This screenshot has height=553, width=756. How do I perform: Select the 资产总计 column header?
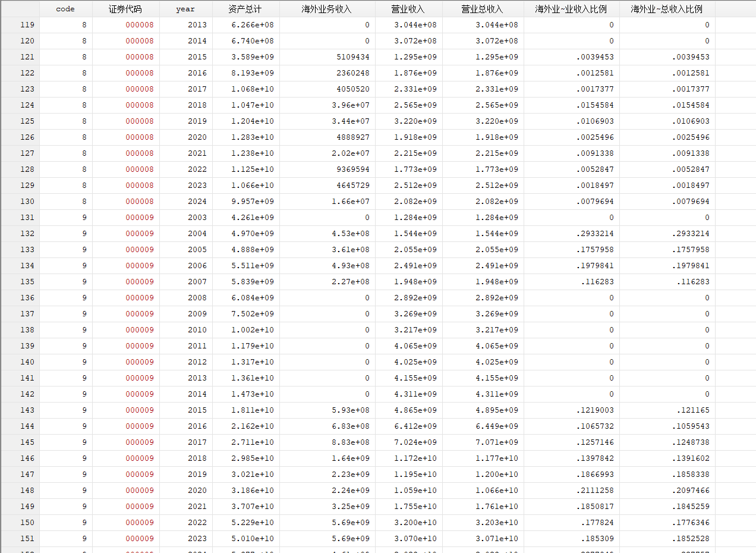tap(245, 9)
